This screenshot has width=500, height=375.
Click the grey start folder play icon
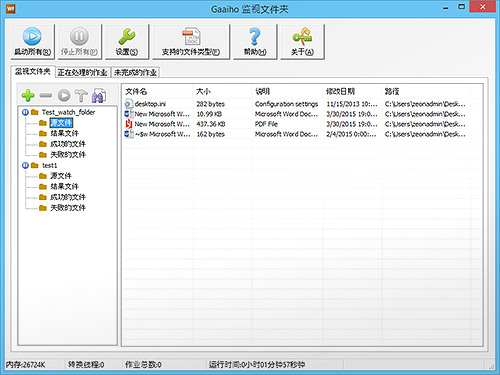[64, 96]
